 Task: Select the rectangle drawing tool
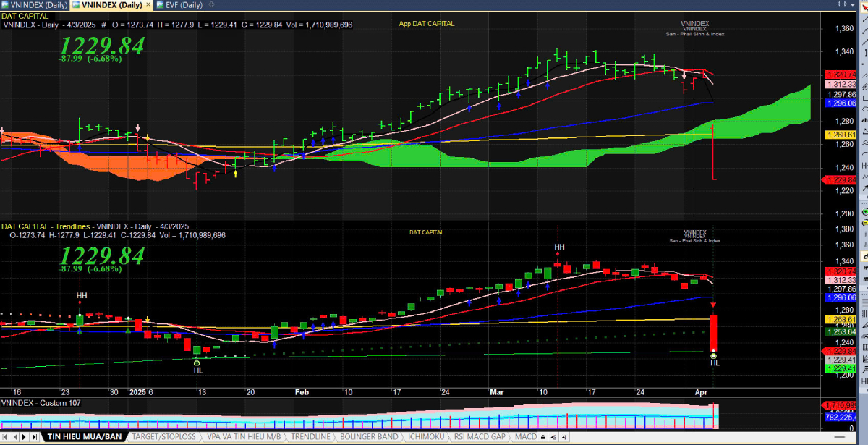864,98
